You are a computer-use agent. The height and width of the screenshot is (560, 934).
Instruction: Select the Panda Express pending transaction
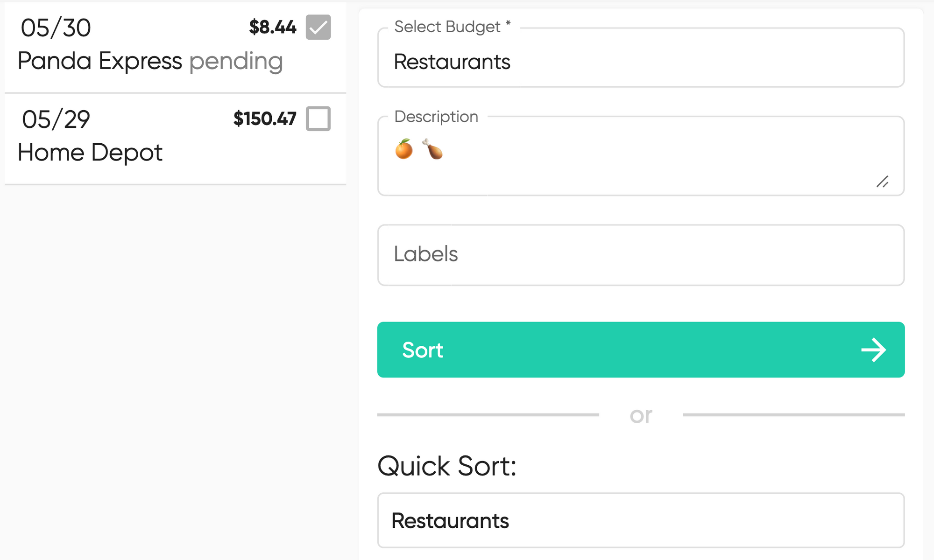[175, 47]
